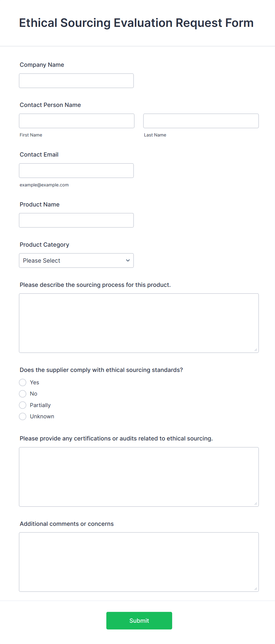Grab the Additional comments textarea resize handle
Screen dimensions: 275x644
tap(256, 589)
